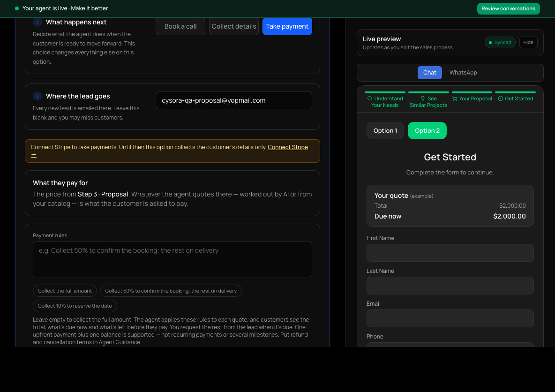Click the checkmark icon on Get Started

(501, 98)
